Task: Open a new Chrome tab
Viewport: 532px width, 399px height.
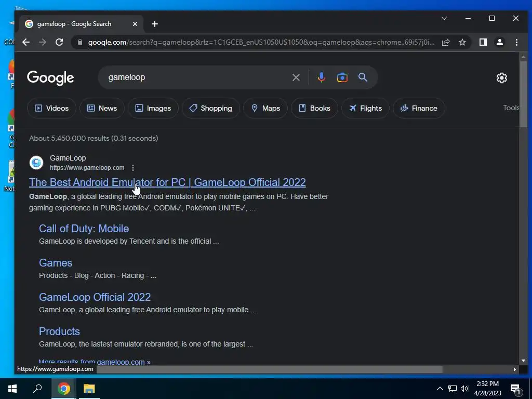Action: [x=155, y=24]
